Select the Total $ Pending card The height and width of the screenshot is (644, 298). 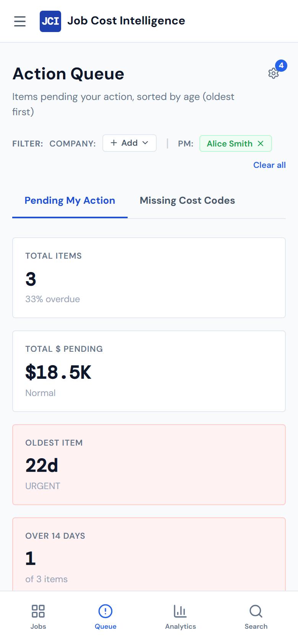tap(149, 371)
